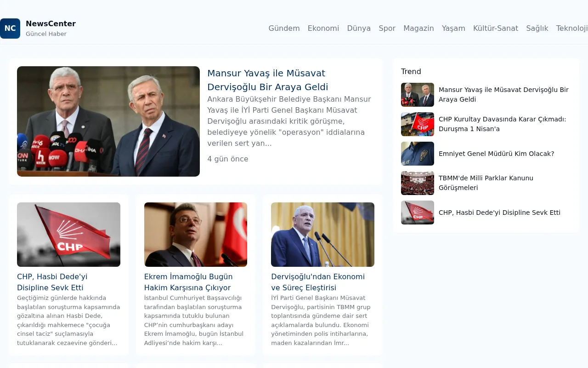The image size is (588, 368).
Task: Open 'CHP Kurultay Davasında Karar Çıkmadı' trend item
Action: 502,124
